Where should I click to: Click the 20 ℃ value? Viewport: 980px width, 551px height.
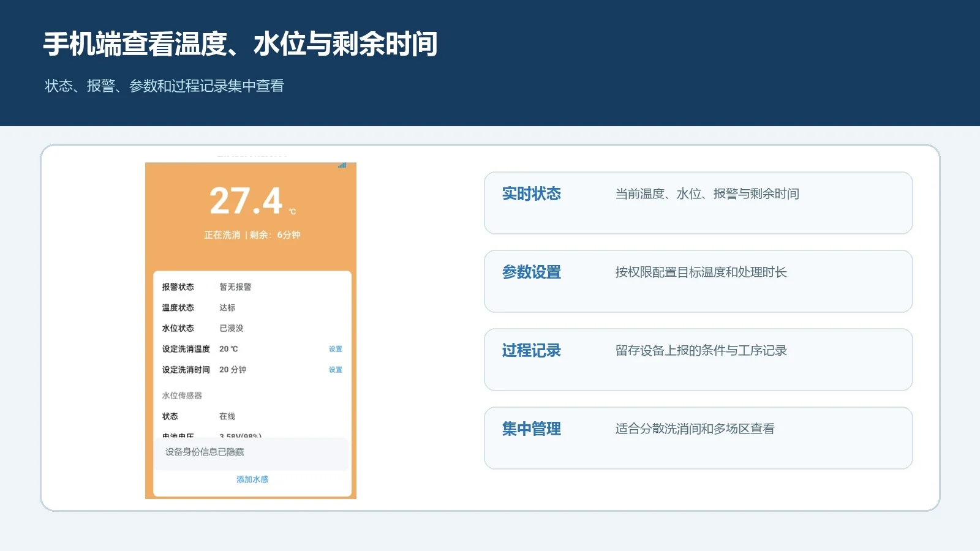tap(228, 349)
